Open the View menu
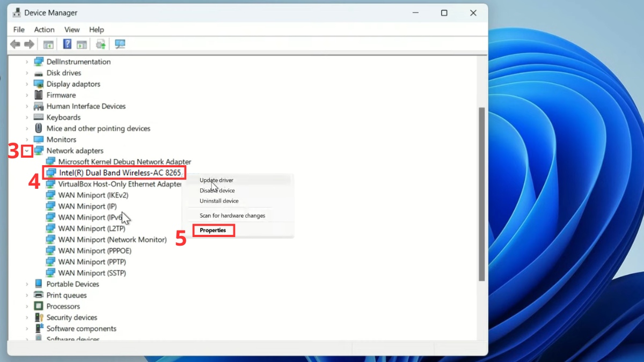Viewport: 644px width, 362px height. click(72, 29)
